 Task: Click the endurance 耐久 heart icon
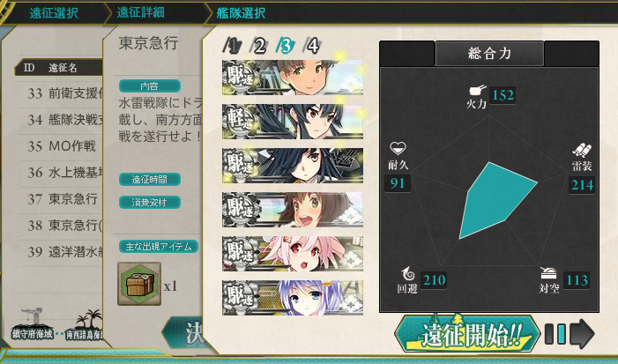point(398,149)
